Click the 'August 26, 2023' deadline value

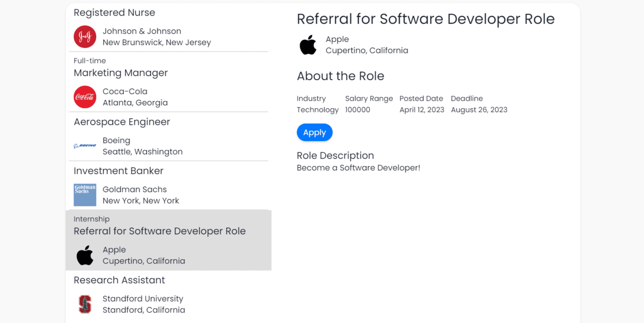479,110
